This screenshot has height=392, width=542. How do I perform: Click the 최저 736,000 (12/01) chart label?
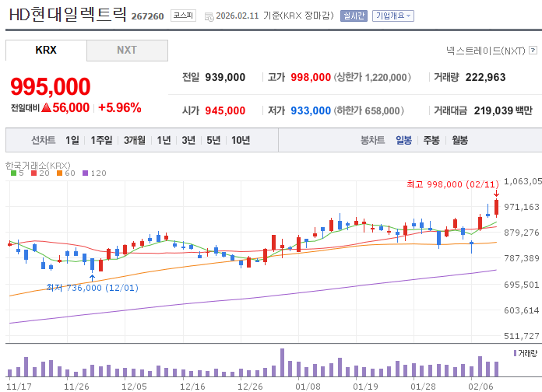tap(93, 288)
